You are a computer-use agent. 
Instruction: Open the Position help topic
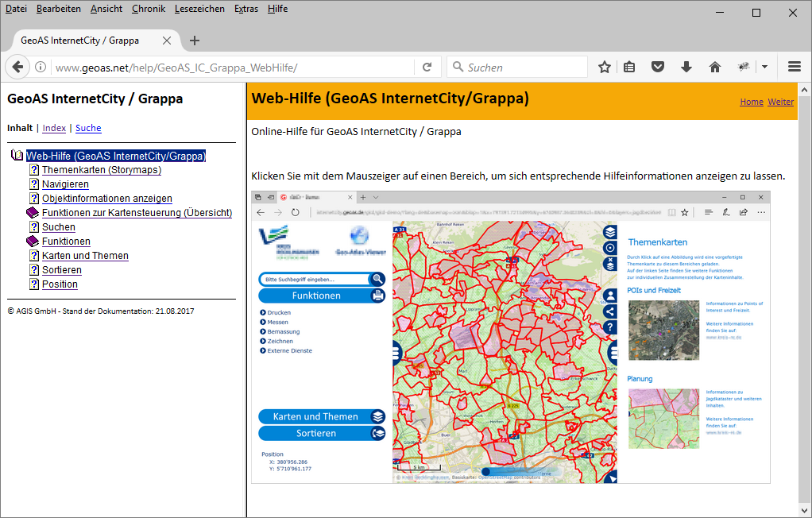60,284
